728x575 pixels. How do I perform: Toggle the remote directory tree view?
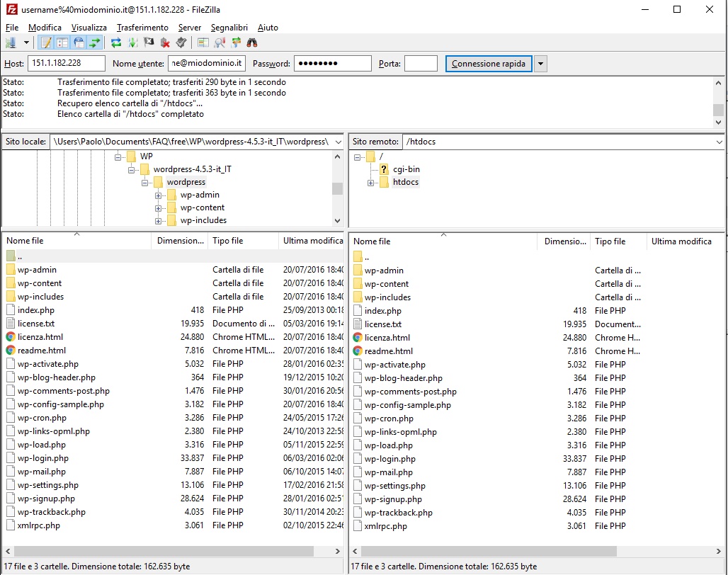point(79,43)
